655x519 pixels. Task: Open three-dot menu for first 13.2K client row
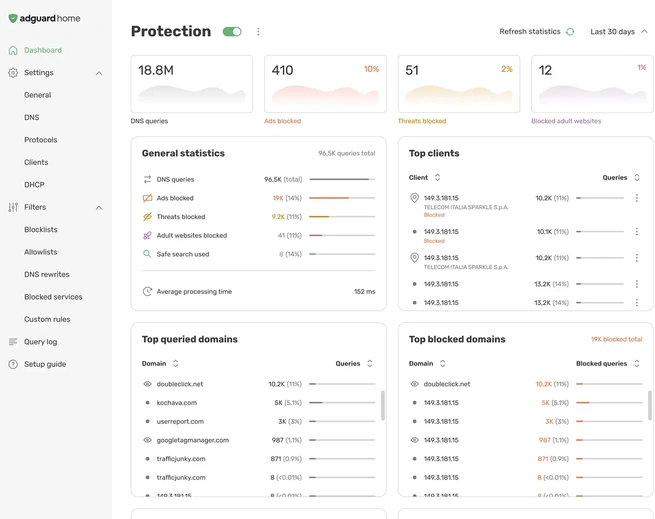pyautogui.click(x=637, y=284)
